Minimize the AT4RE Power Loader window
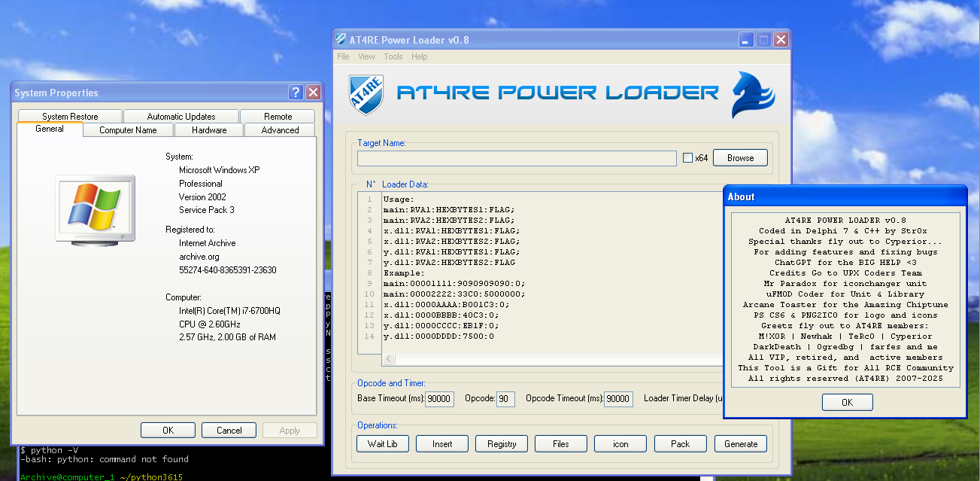 pyautogui.click(x=746, y=40)
